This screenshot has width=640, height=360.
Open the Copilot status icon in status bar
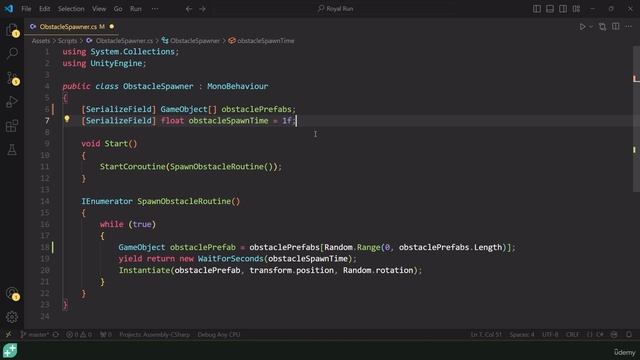pyautogui.click(x=614, y=334)
